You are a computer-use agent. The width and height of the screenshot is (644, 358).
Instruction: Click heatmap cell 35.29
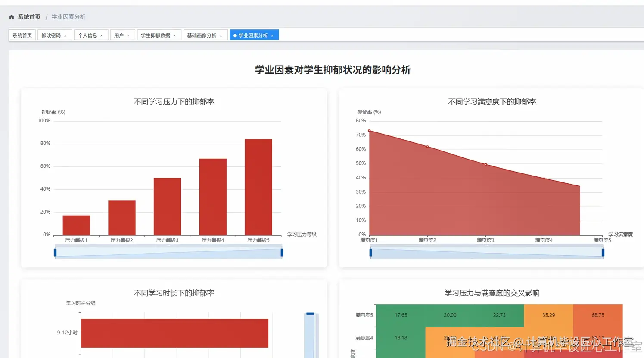[x=549, y=315]
